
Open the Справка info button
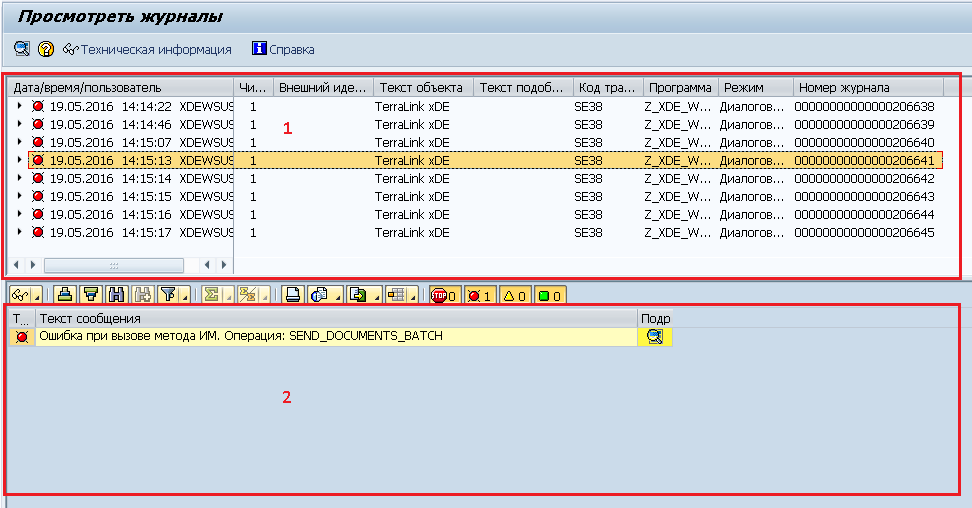[283, 49]
